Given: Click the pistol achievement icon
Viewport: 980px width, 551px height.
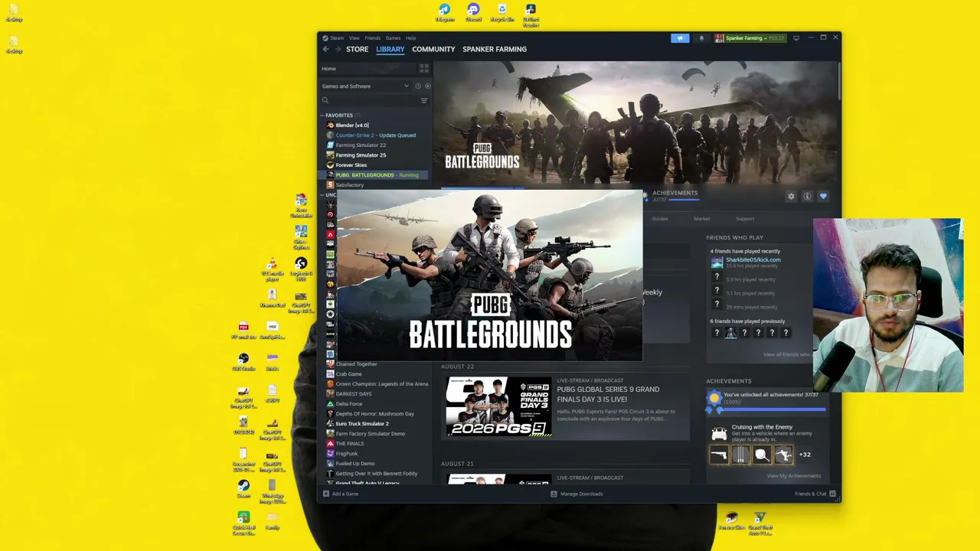Looking at the screenshot, I should point(719,455).
